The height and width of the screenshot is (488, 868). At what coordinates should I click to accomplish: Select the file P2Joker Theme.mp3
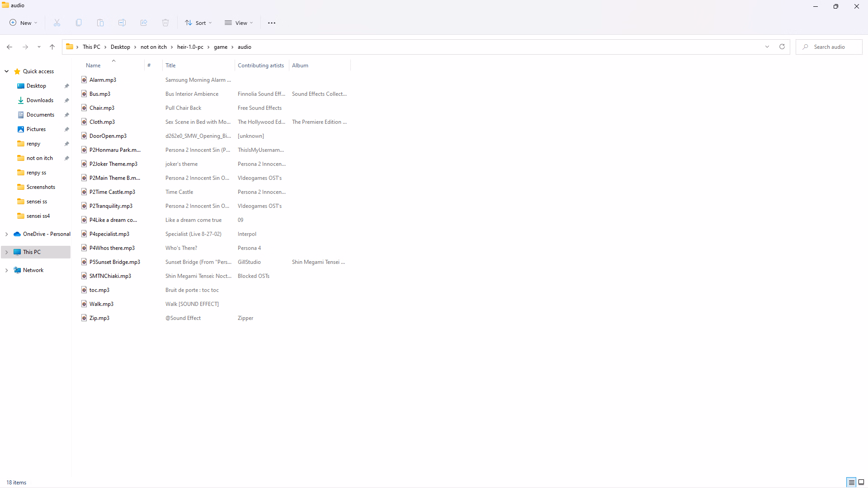point(113,164)
